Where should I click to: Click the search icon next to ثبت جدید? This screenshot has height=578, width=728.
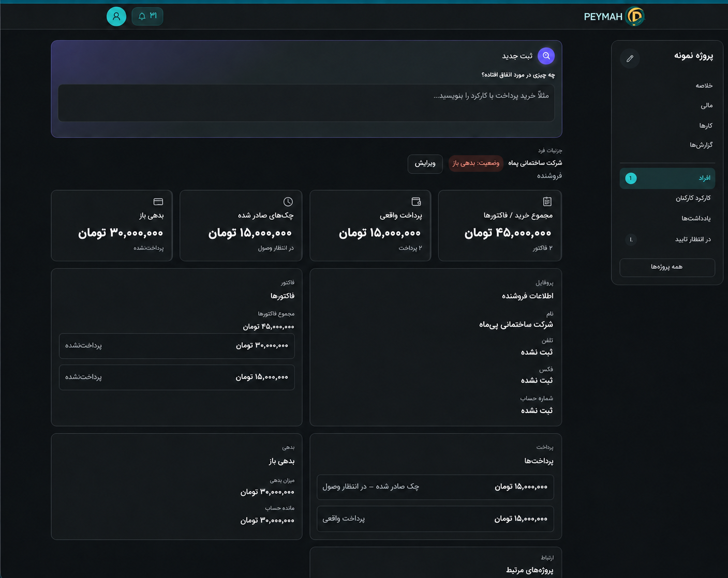pyautogui.click(x=546, y=56)
